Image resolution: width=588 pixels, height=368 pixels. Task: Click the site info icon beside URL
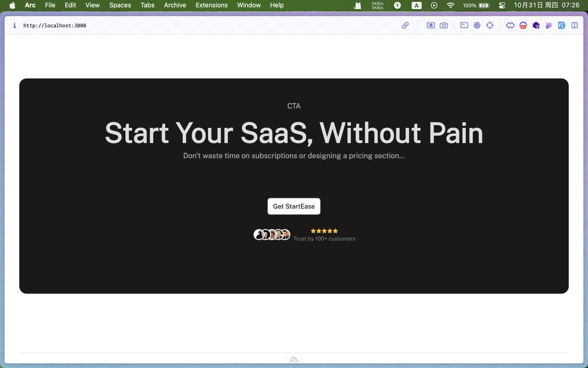pyautogui.click(x=14, y=26)
